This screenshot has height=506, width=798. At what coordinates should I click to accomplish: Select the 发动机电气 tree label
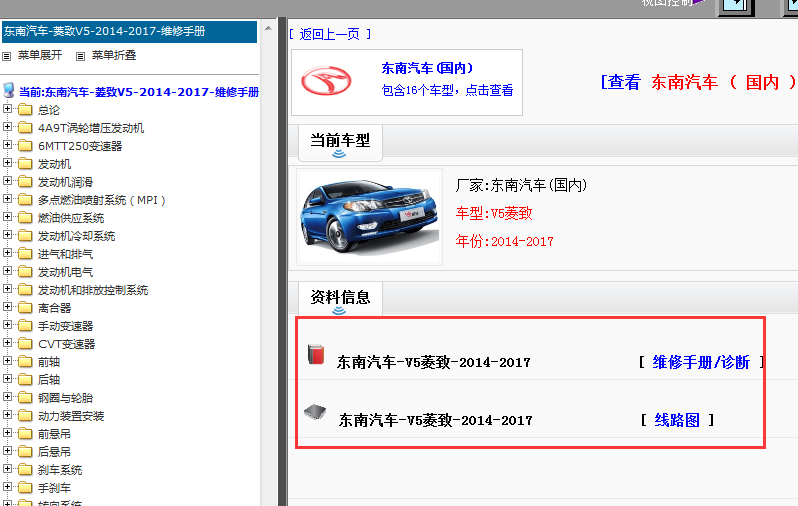point(65,272)
